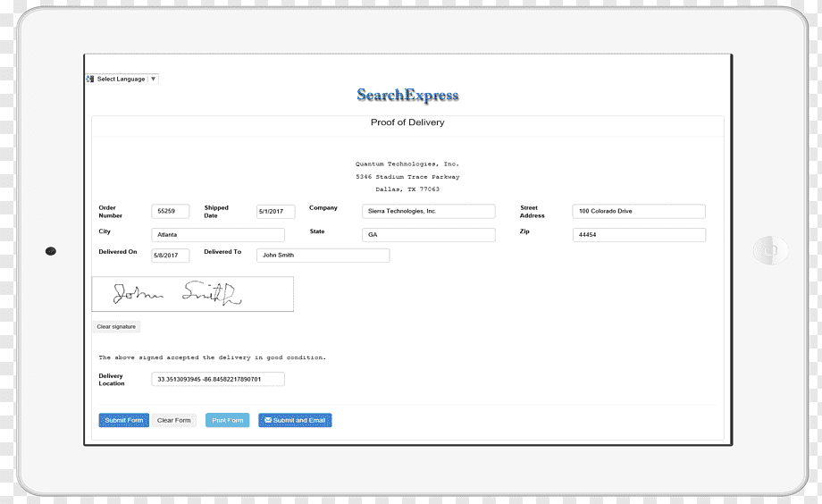
Task: Click the Submit and Email button
Action: [x=295, y=420]
